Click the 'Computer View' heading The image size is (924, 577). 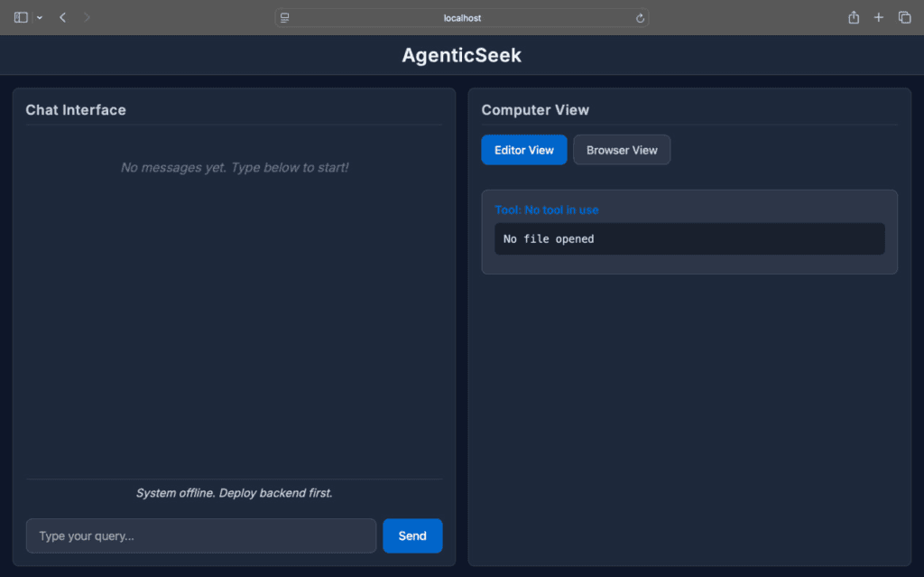pyautogui.click(x=535, y=110)
